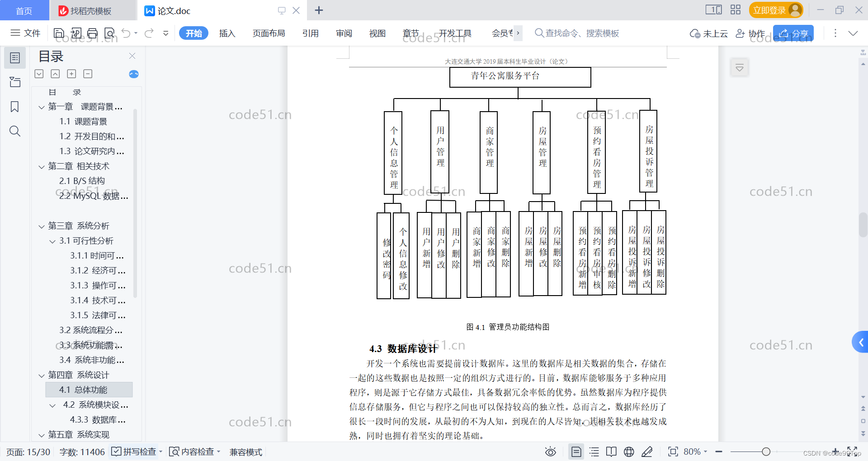868x461 pixels.
Task: Switch to reading layout view icon
Action: click(x=611, y=452)
